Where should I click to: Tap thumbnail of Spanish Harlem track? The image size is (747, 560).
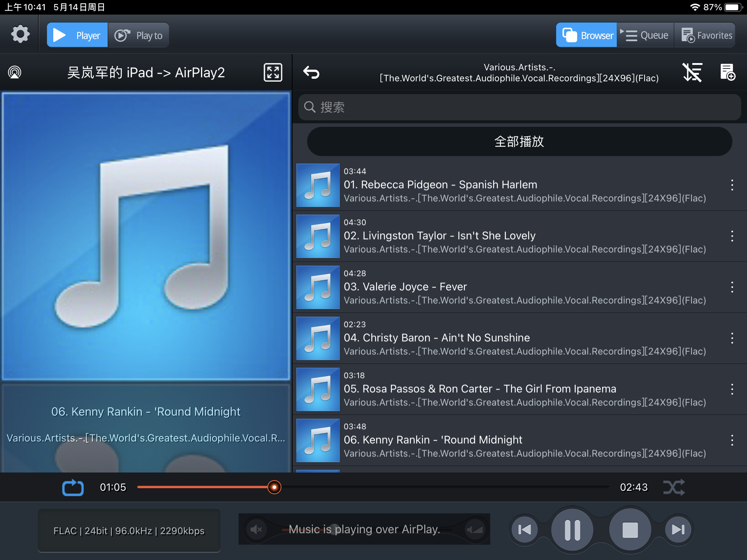click(x=318, y=185)
